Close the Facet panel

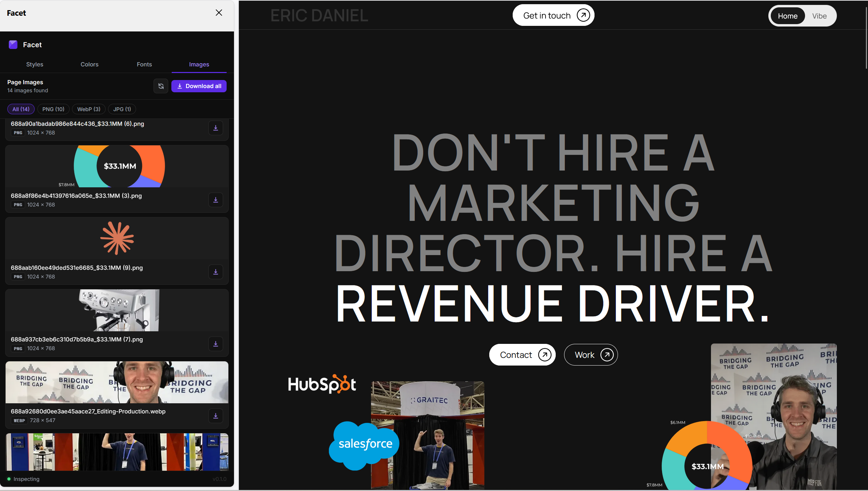point(219,13)
